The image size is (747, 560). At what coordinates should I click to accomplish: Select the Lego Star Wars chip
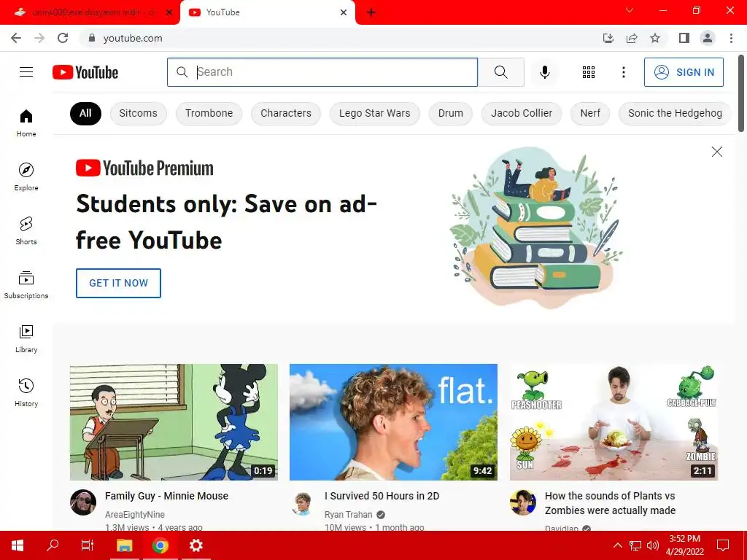coord(374,113)
